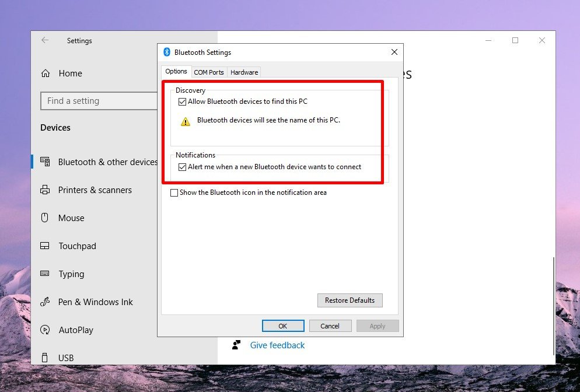Open the Give feedback link
The width and height of the screenshot is (580, 392).
click(277, 345)
